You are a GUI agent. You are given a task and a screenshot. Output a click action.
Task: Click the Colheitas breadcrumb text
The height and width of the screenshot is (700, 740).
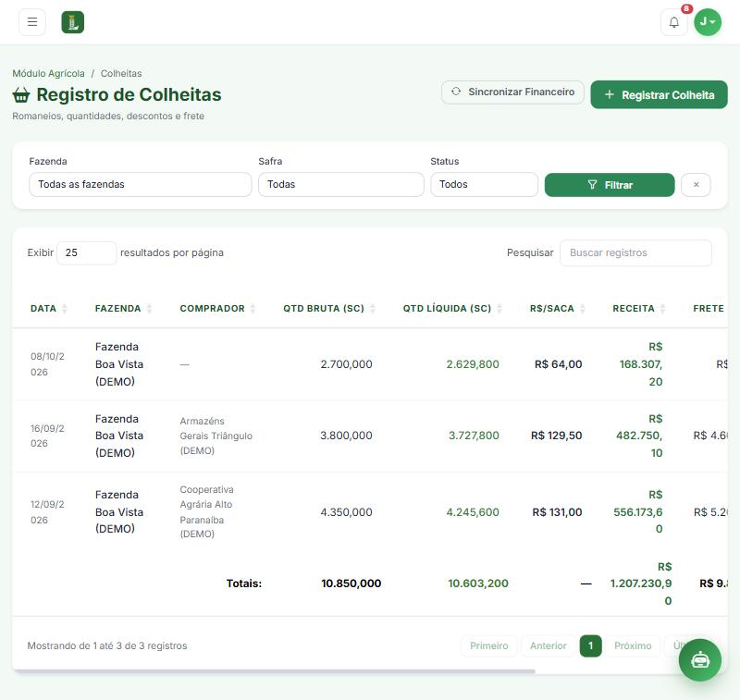(121, 74)
